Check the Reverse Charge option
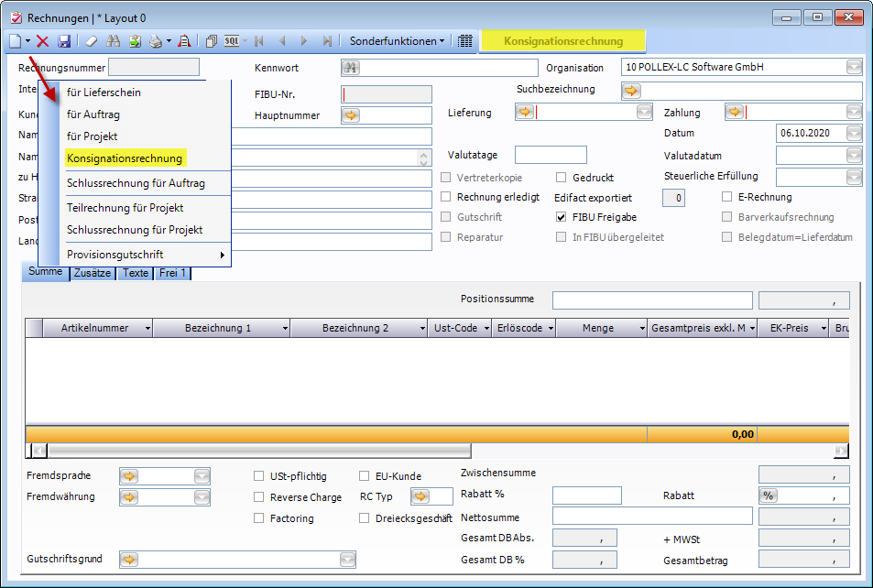873x588 pixels. 260,497
